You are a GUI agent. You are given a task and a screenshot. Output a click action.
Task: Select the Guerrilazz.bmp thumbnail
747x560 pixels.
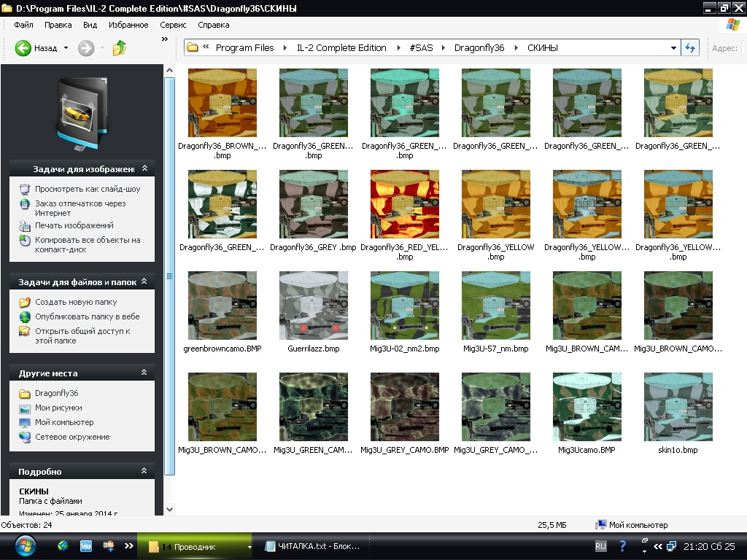click(314, 306)
